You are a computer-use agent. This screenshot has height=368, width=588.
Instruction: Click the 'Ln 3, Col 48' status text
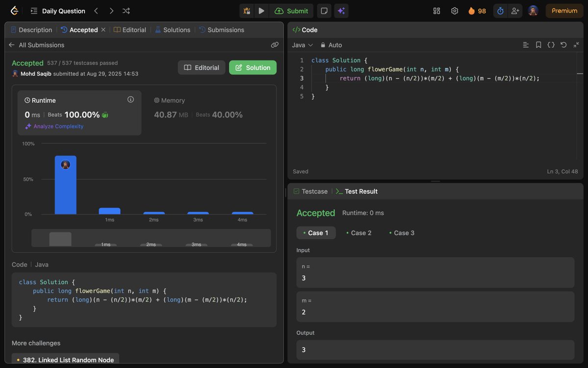[563, 172]
